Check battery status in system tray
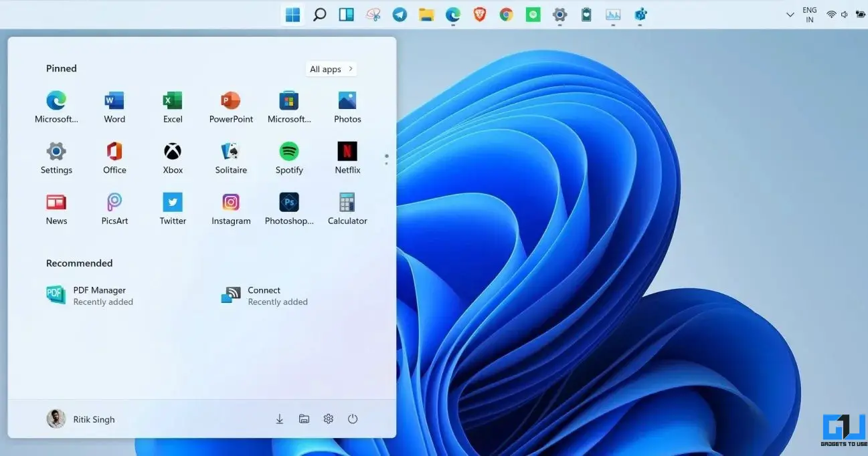This screenshot has height=456, width=868. tap(860, 14)
